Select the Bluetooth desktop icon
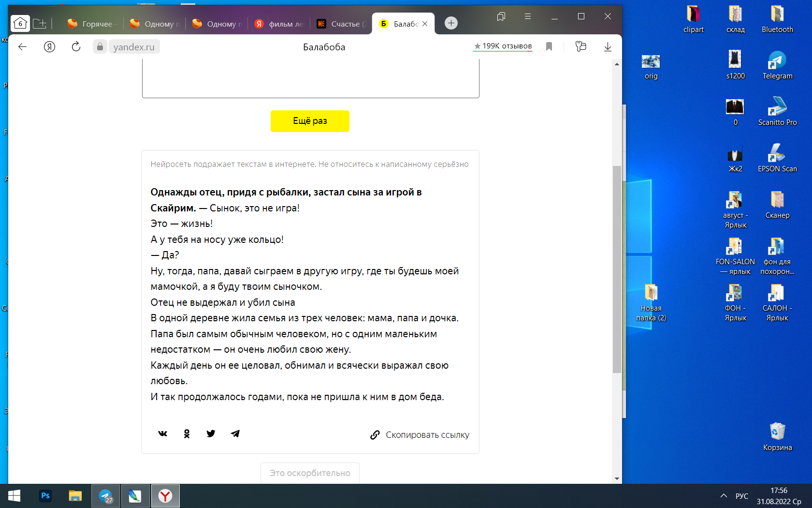This screenshot has height=508, width=812. tap(777, 19)
